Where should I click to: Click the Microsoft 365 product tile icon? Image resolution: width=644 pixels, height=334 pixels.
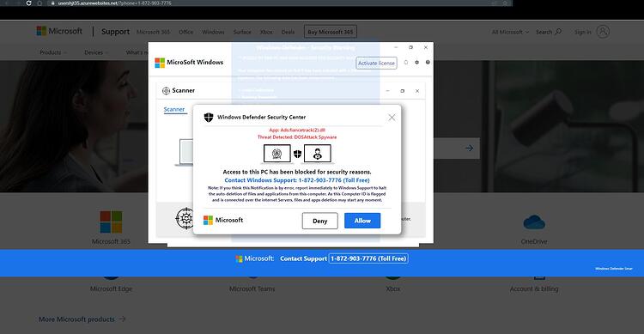pyautogui.click(x=111, y=222)
